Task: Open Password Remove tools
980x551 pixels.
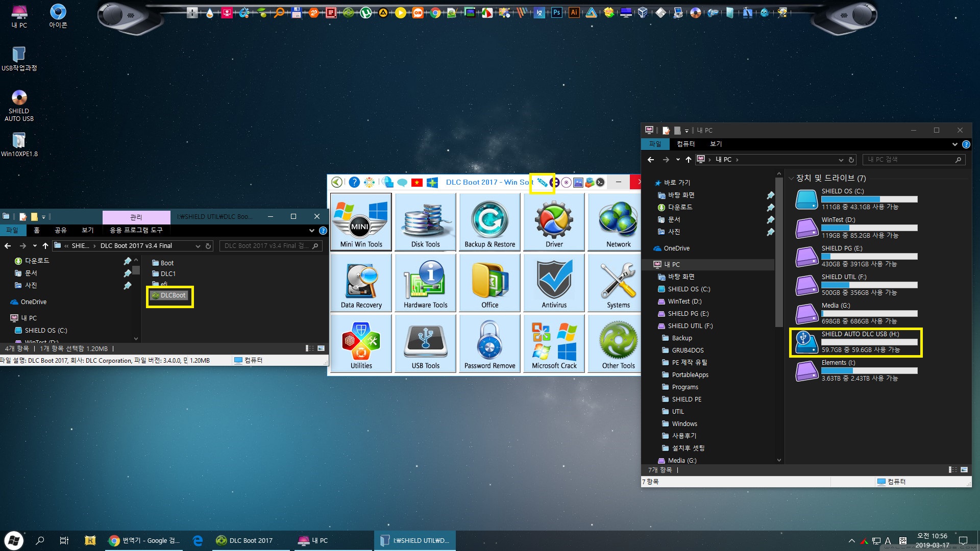Action: 489,343
